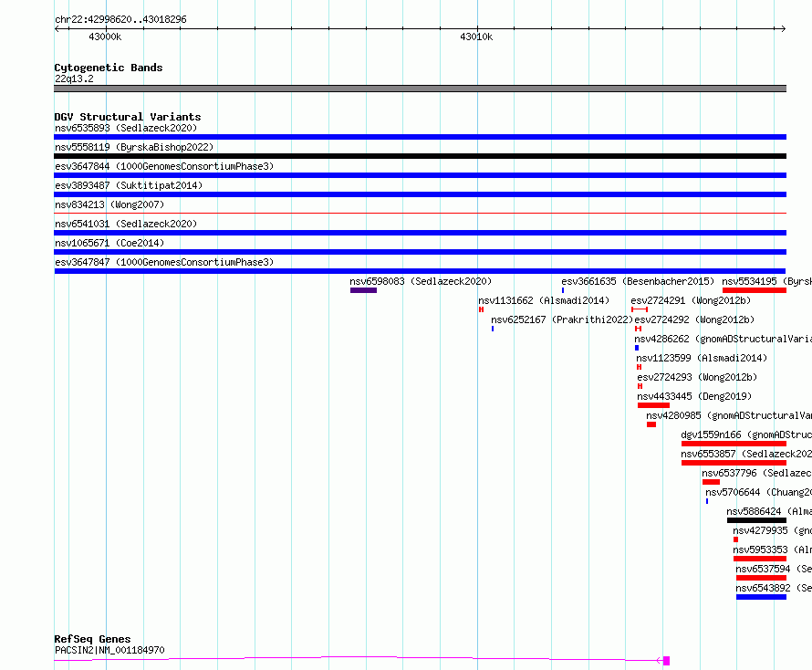Select the purple nsv6598083 variant bar
This screenshot has height=670, width=812.
(x=363, y=290)
